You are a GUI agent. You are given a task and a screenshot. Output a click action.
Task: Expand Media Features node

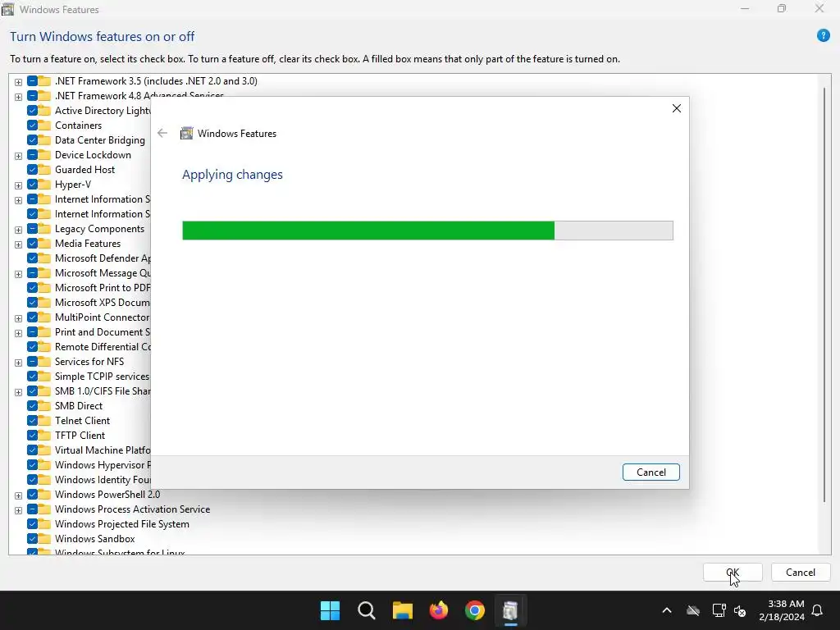(x=18, y=244)
